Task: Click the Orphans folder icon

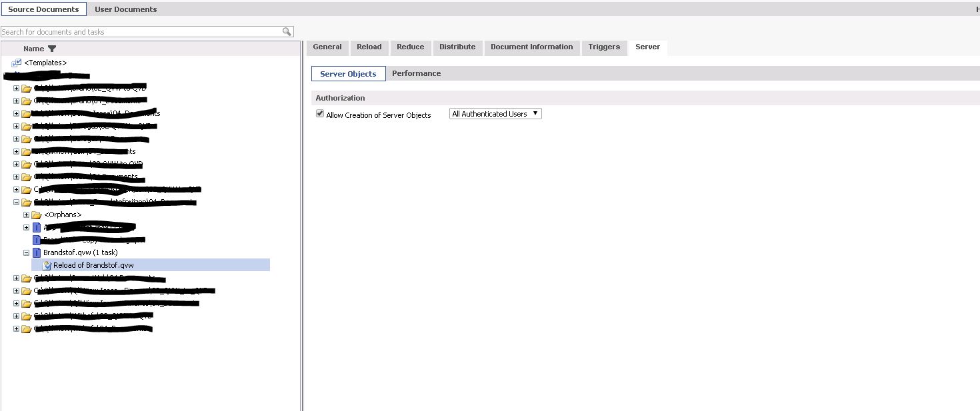Action: point(36,214)
